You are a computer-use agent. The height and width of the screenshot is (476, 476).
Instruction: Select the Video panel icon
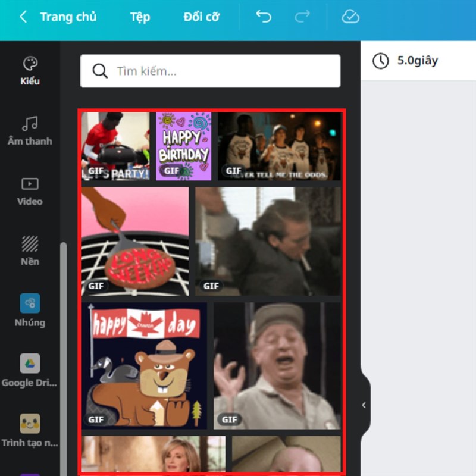click(x=30, y=189)
